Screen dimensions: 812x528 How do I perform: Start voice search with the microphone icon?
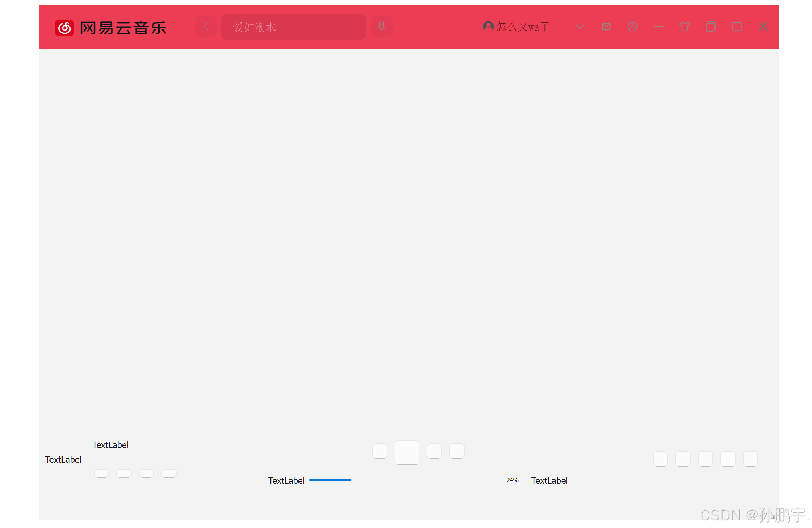pos(381,27)
